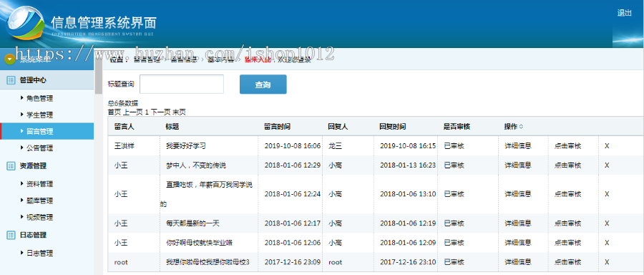
Task: Click the 标题查询 input field
Action: pyautogui.click(x=182, y=85)
